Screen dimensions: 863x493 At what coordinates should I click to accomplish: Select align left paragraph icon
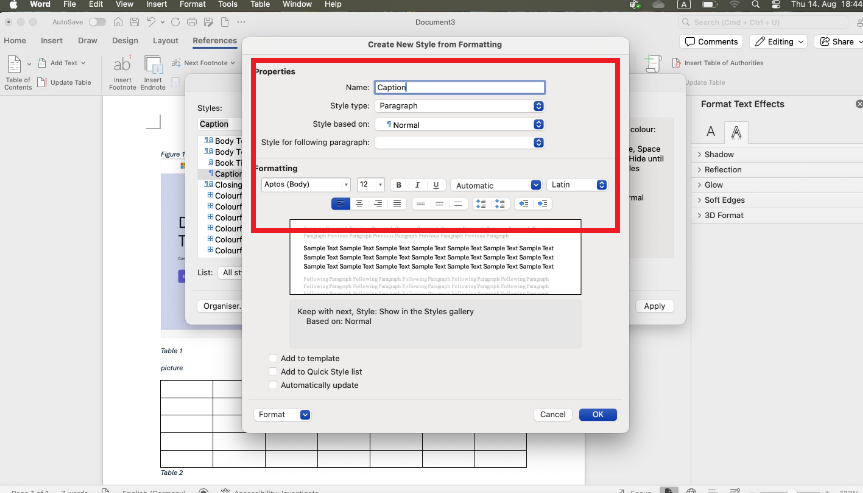(340, 204)
